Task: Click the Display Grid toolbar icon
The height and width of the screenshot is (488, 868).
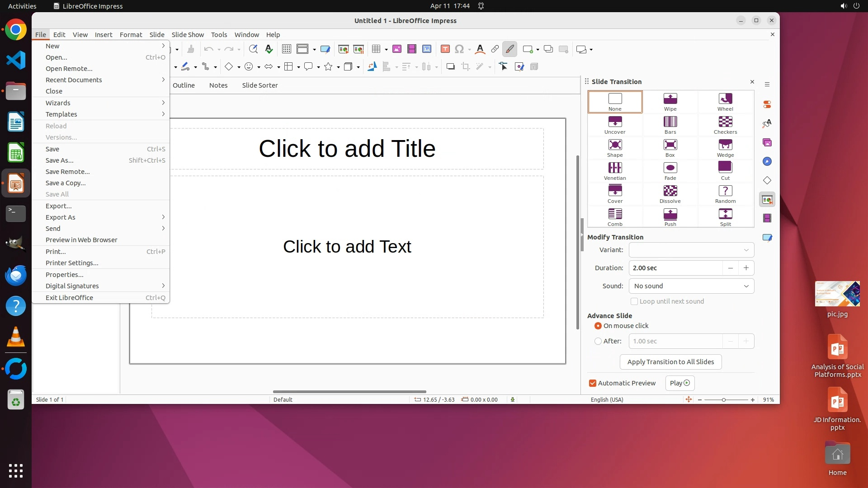Action: (286, 49)
